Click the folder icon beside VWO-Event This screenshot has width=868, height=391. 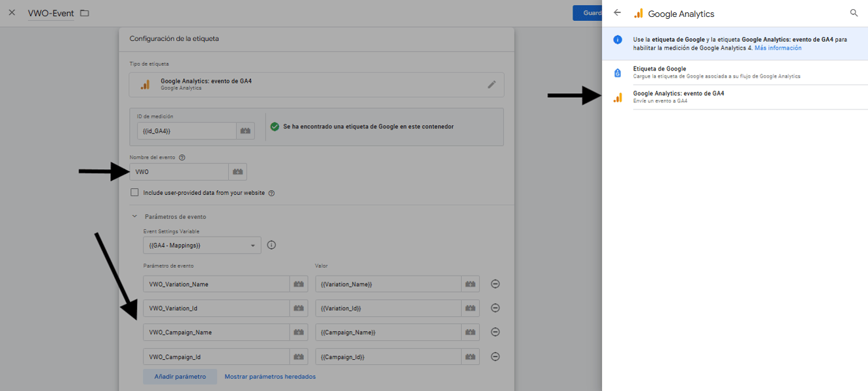[85, 14]
